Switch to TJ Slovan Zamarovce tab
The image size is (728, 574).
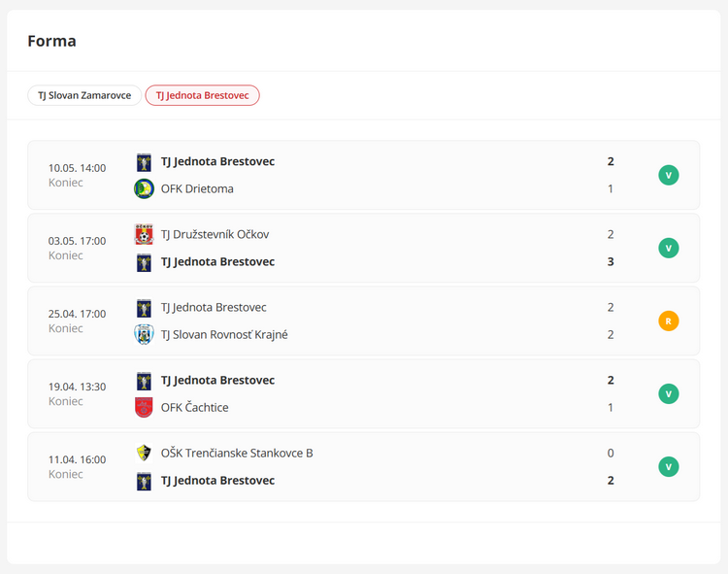(x=84, y=95)
